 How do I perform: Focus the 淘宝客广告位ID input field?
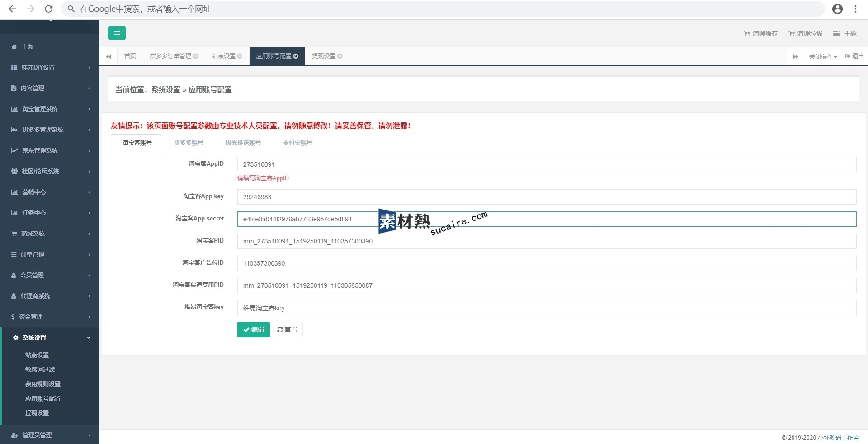click(547, 263)
